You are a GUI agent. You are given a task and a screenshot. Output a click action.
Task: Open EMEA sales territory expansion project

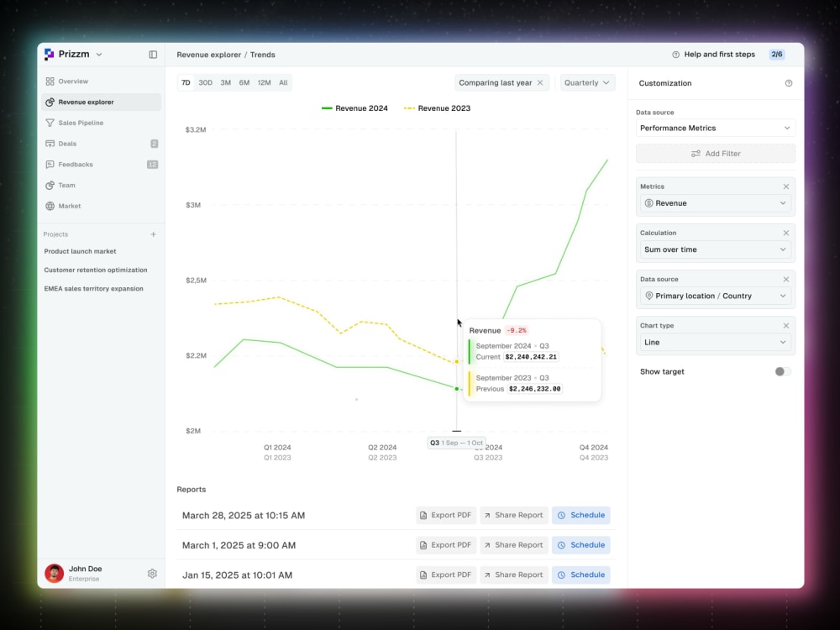[x=94, y=289]
